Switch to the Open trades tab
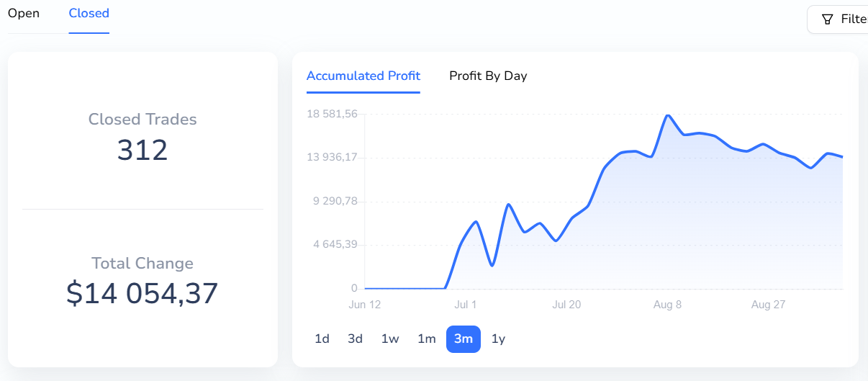The image size is (868, 381). [24, 14]
